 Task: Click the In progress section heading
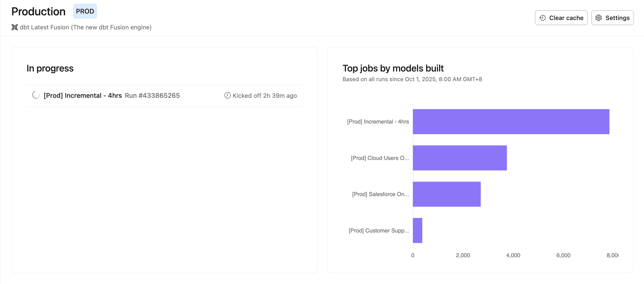point(50,68)
